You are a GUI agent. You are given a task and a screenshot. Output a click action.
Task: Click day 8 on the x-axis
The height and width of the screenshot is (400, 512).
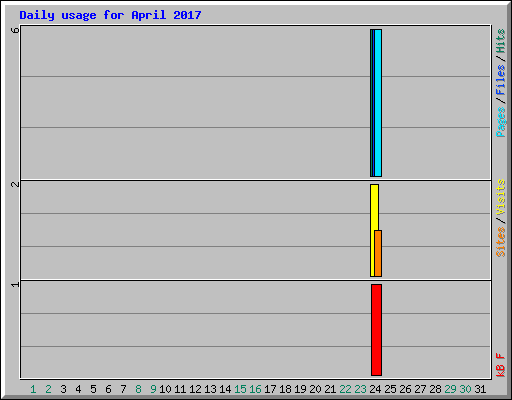[138, 389]
